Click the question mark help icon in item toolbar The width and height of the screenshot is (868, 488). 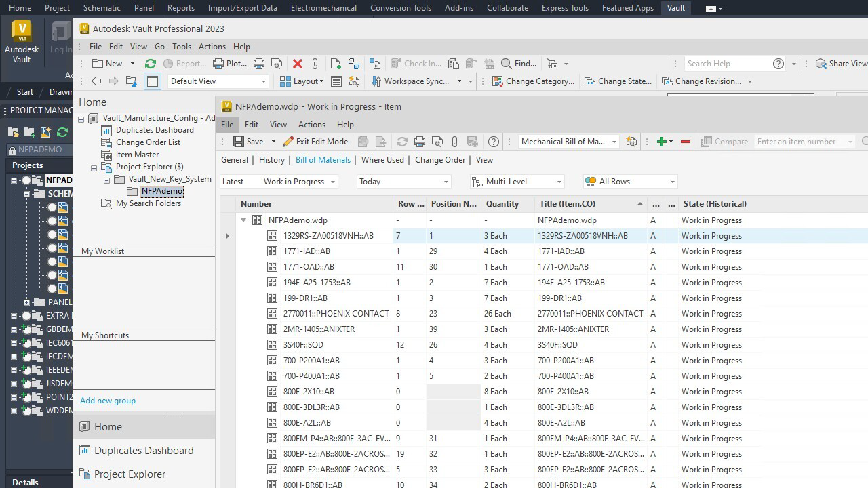[494, 142]
